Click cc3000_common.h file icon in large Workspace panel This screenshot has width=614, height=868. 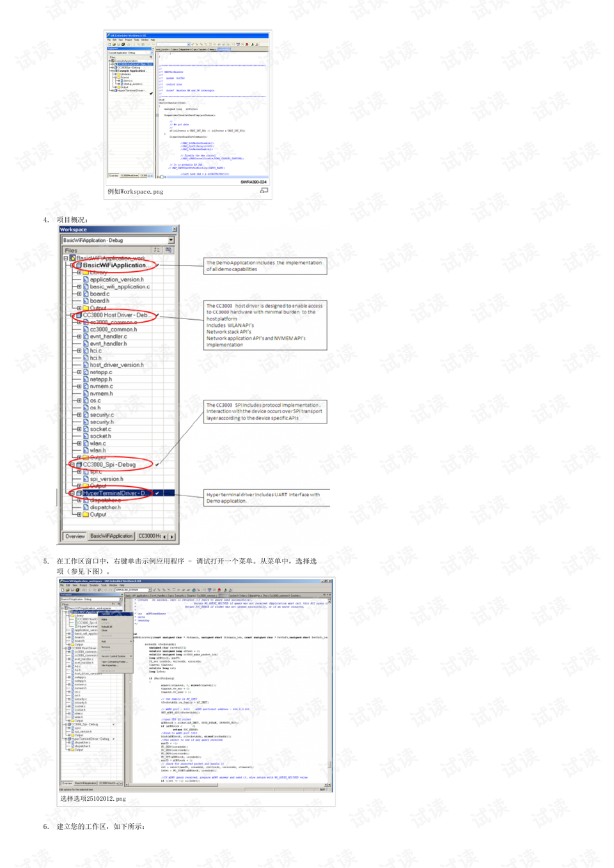point(86,329)
